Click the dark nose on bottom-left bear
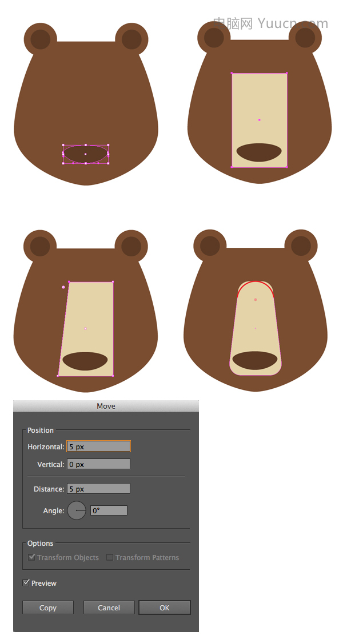 [x=85, y=361]
